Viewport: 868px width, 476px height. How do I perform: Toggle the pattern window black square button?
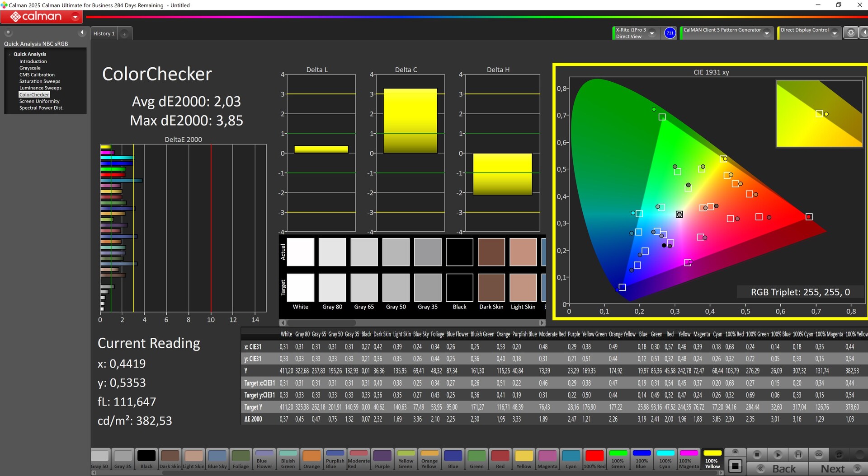pyautogui.click(x=735, y=466)
